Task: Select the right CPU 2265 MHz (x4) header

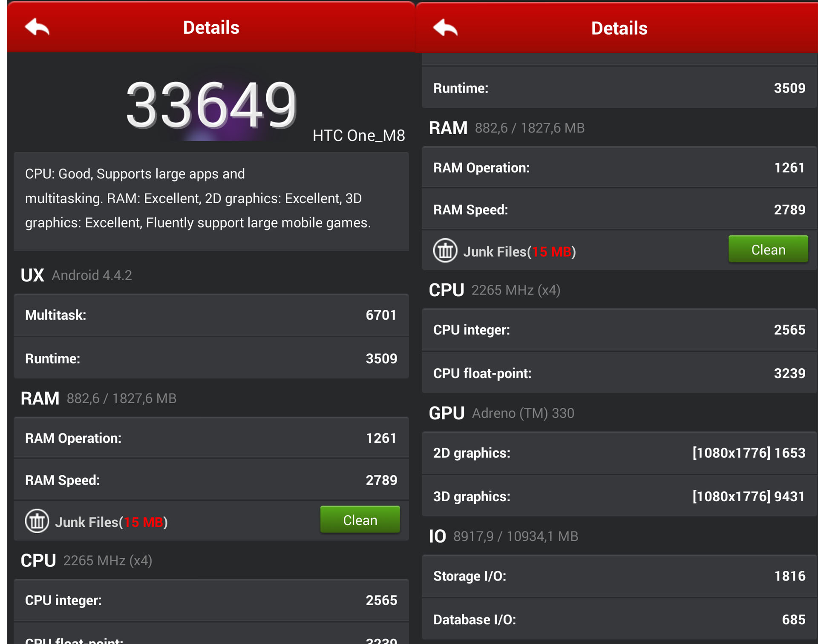Action: pyautogui.click(x=495, y=290)
